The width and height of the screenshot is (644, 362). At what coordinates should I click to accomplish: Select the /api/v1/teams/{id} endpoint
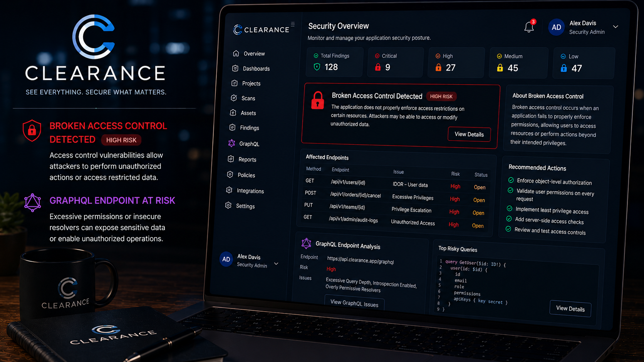click(347, 207)
